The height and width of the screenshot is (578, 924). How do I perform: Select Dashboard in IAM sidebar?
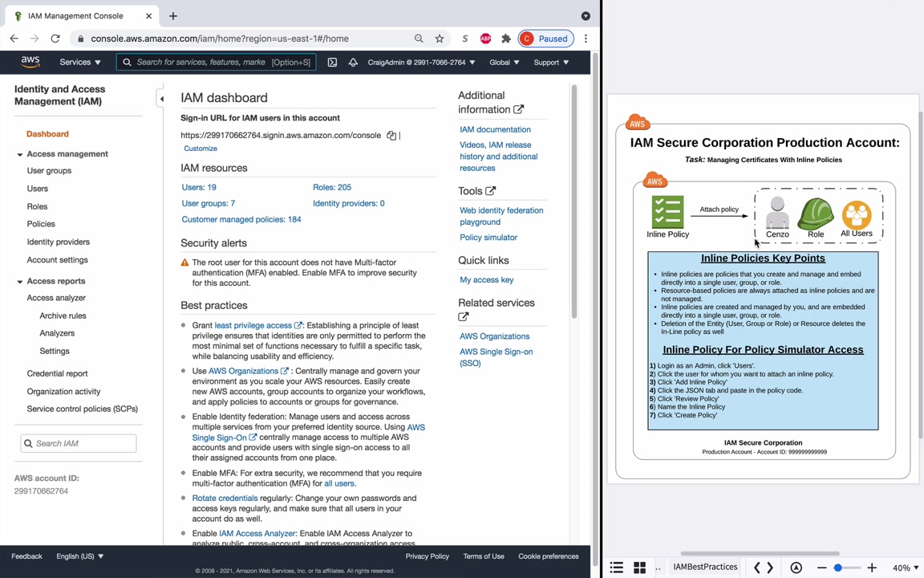pyautogui.click(x=48, y=134)
